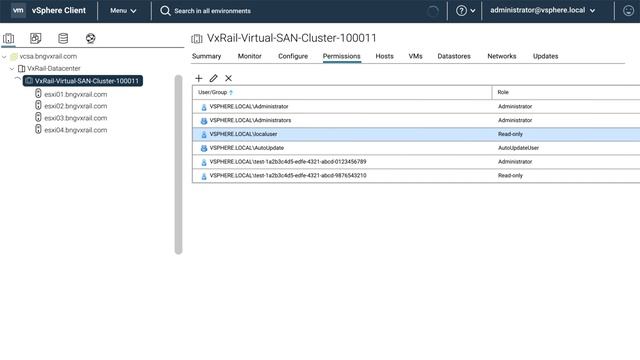Viewport: 640px width, 360px height.
Task: Click the esxi04.bngvxrail.com host icon
Action: pyautogui.click(x=38, y=129)
